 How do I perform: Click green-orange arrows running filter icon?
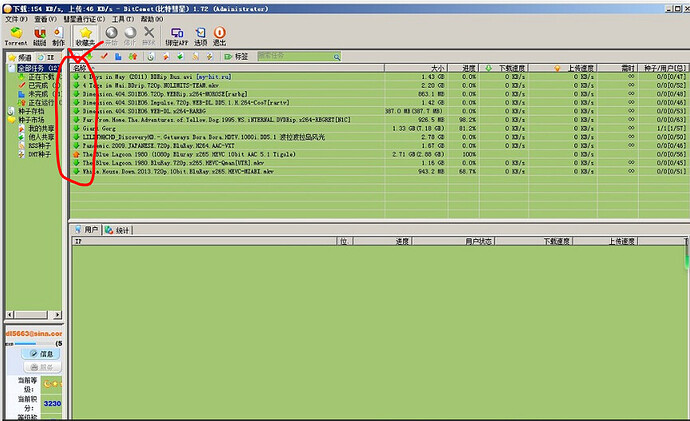point(133,56)
